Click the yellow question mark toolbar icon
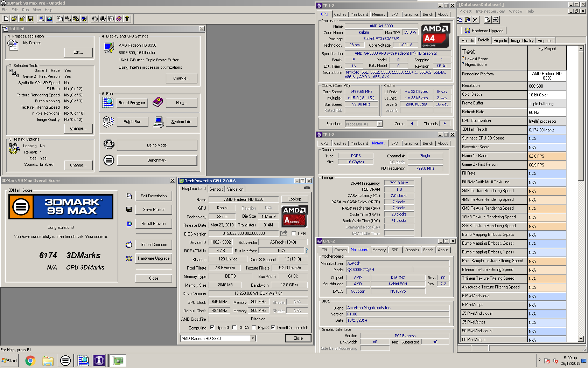 (127, 19)
